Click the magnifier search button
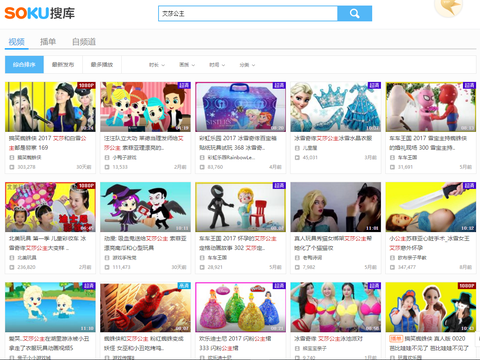This screenshot has width=480, height=360. tap(355, 13)
